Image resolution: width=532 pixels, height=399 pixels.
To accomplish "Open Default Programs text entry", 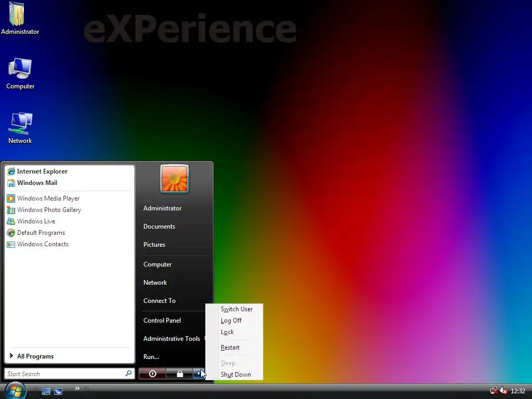I will [x=41, y=233].
